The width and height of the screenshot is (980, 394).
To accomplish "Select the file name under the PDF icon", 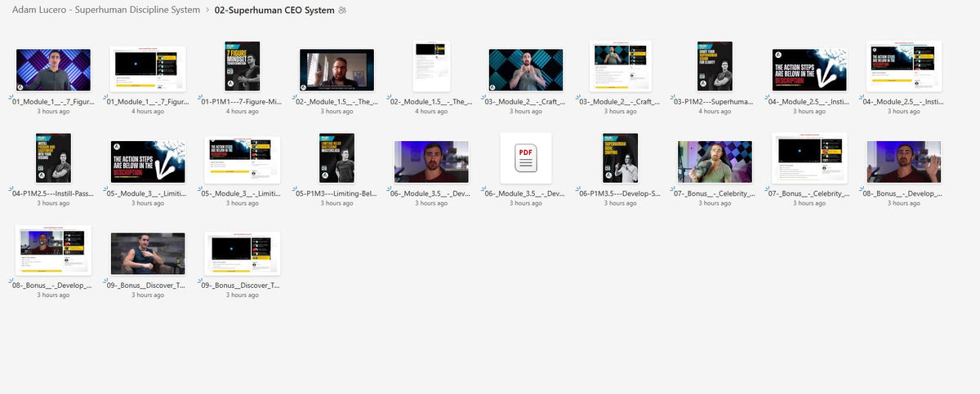I will [x=526, y=193].
